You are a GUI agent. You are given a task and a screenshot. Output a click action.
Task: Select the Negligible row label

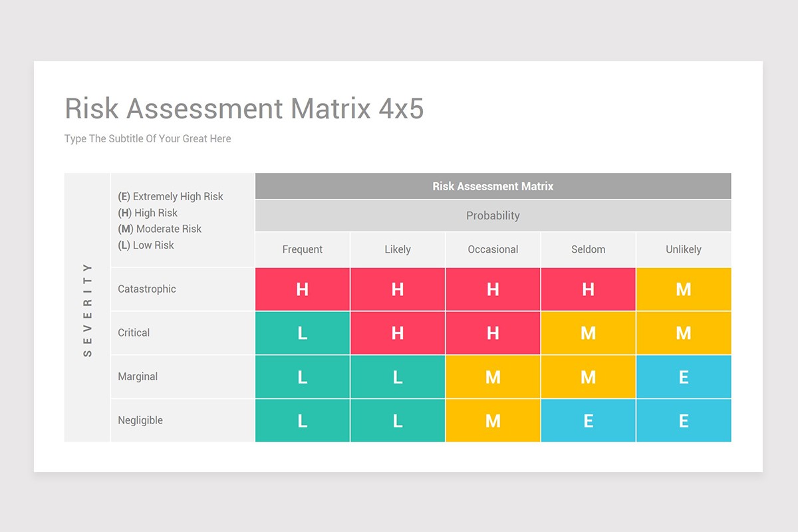[139, 420]
